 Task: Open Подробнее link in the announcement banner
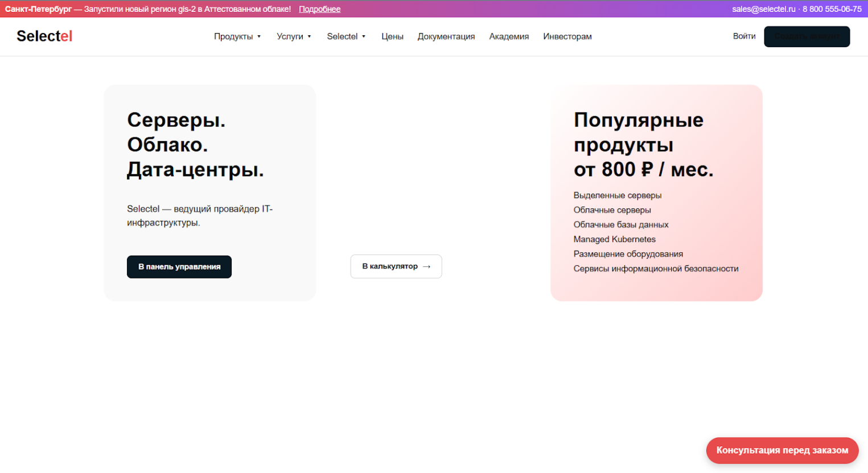(x=320, y=9)
